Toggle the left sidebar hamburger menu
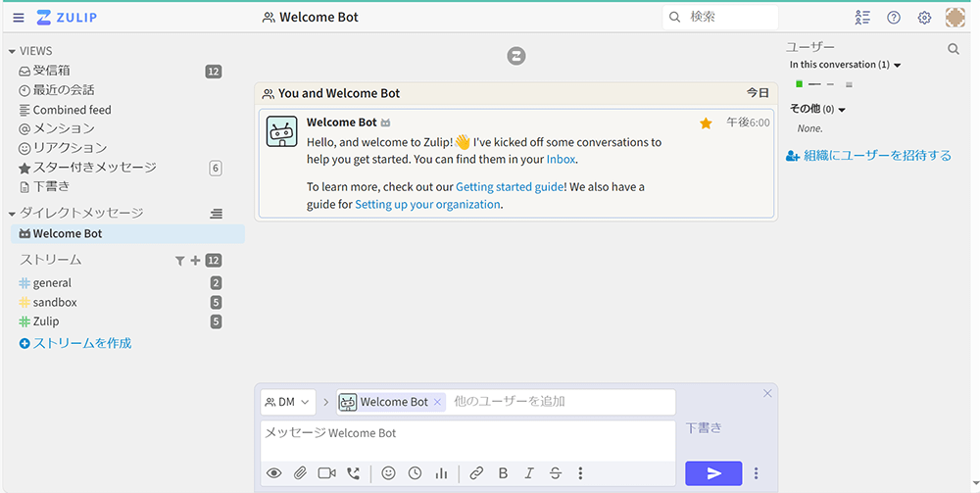 tap(19, 18)
